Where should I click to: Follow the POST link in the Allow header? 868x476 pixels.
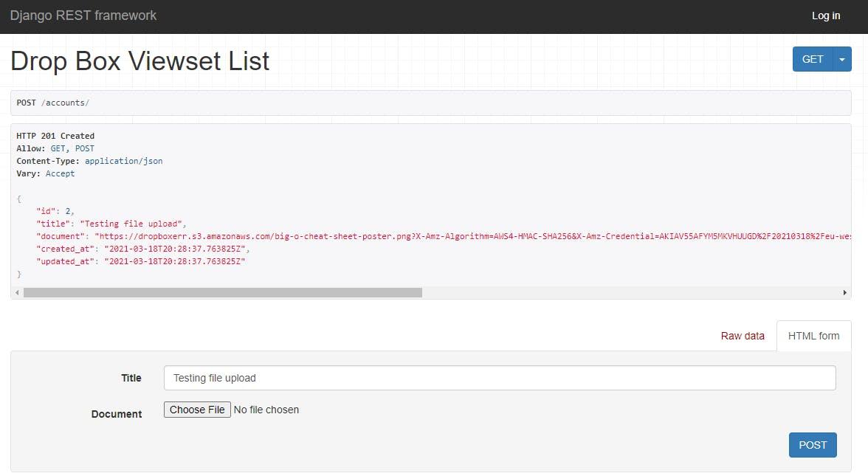(84, 148)
